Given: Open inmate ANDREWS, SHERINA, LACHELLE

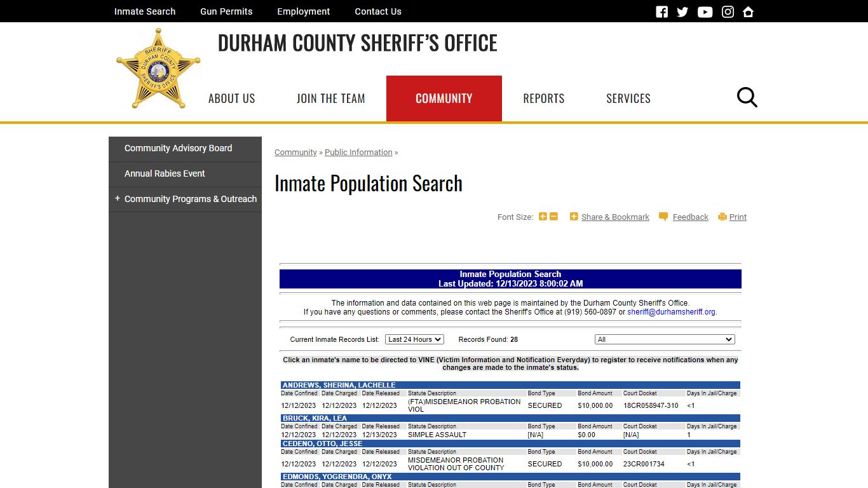Looking at the screenshot, I should tap(339, 385).
